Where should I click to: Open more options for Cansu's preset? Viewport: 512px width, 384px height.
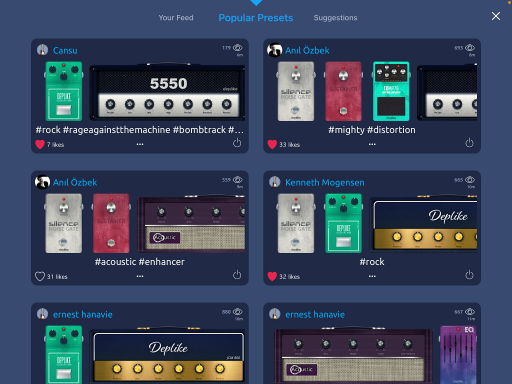(140, 144)
